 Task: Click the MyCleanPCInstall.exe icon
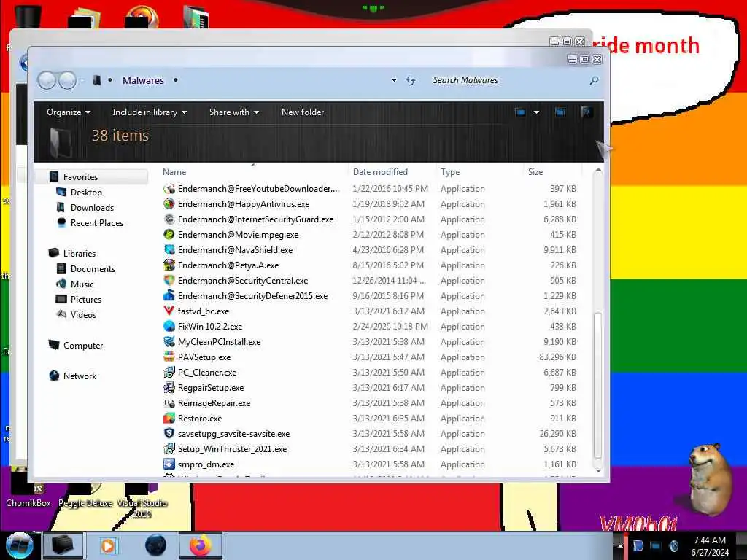[x=169, y=341]
